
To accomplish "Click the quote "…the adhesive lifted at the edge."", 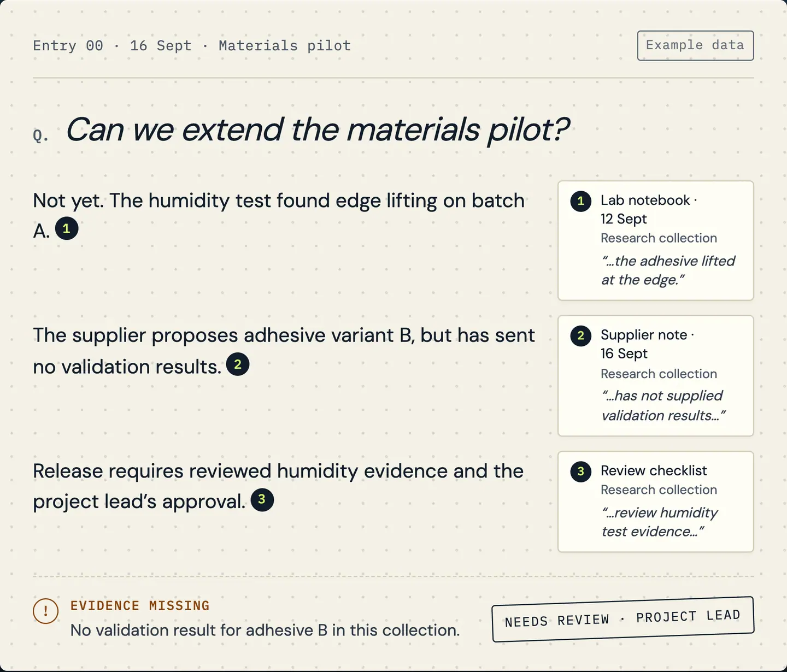I will (668, 270).
